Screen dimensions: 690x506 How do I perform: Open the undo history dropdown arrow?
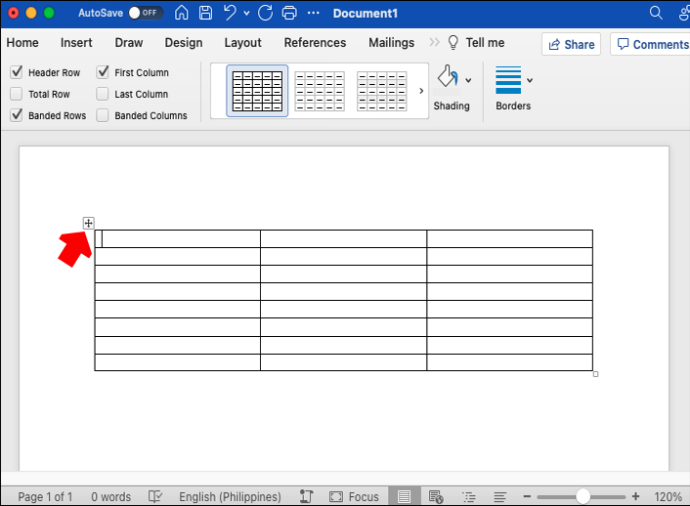click(246, 14)
